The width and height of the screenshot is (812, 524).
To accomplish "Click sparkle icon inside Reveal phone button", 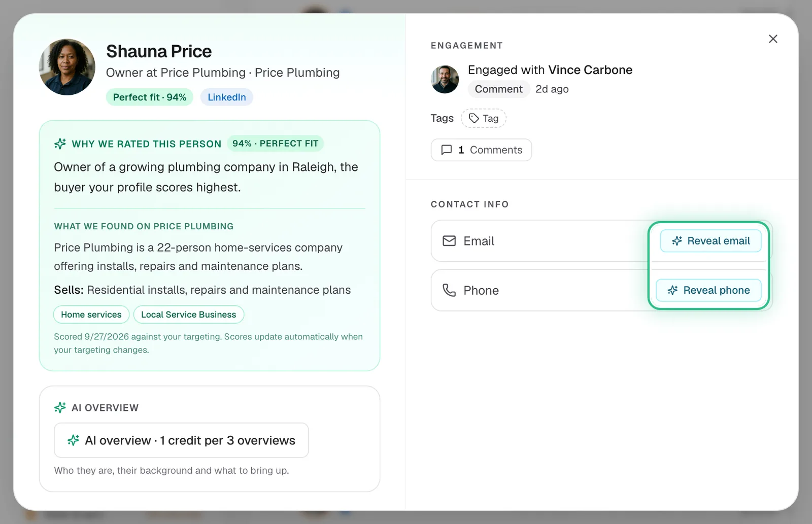I will tap(673, 290).
